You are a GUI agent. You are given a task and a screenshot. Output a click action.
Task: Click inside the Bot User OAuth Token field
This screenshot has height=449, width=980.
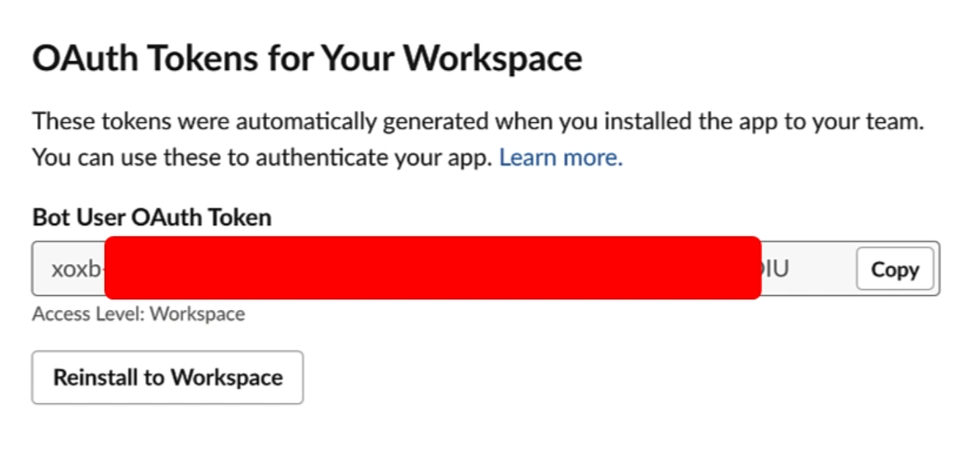[x=485, y=269]
